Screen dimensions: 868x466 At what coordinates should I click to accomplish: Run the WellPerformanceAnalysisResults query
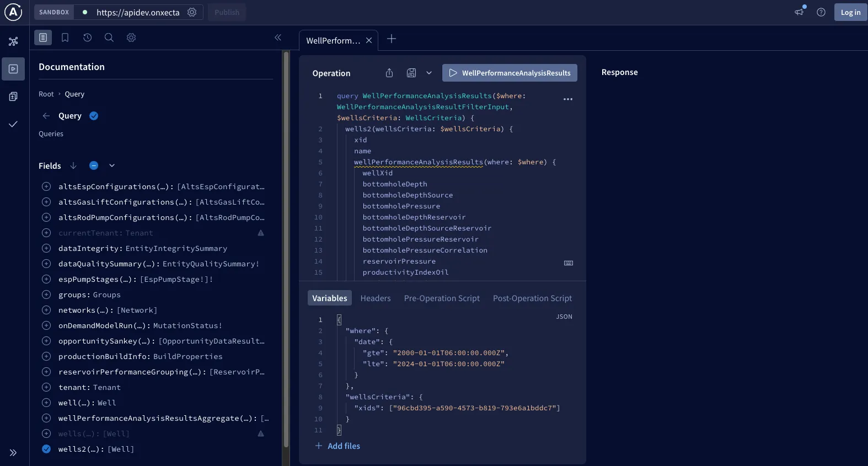pos(510,73)
